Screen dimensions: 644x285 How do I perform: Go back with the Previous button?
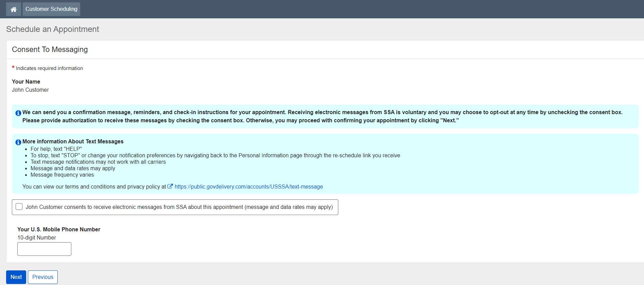pyautogui.click(x=43, y=277)
